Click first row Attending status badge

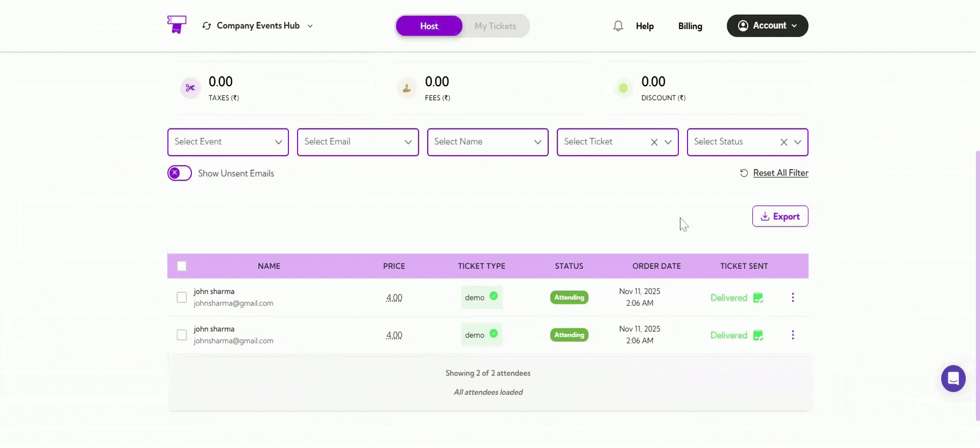tap(569, 297)
